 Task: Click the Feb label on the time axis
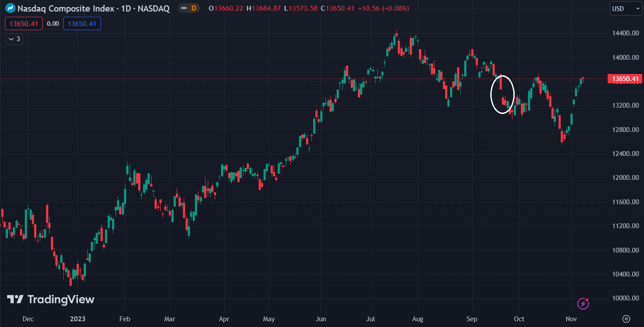pyautogui.click(x=125, y=319)
